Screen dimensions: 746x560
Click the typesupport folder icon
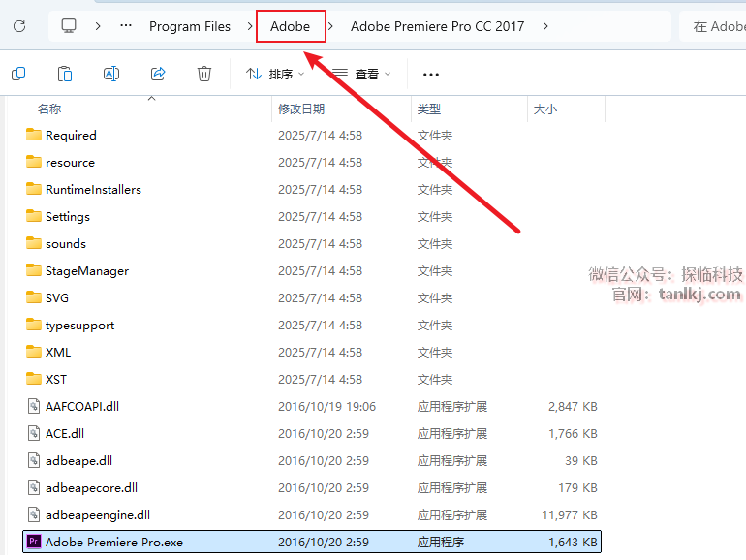pos(33,325)
